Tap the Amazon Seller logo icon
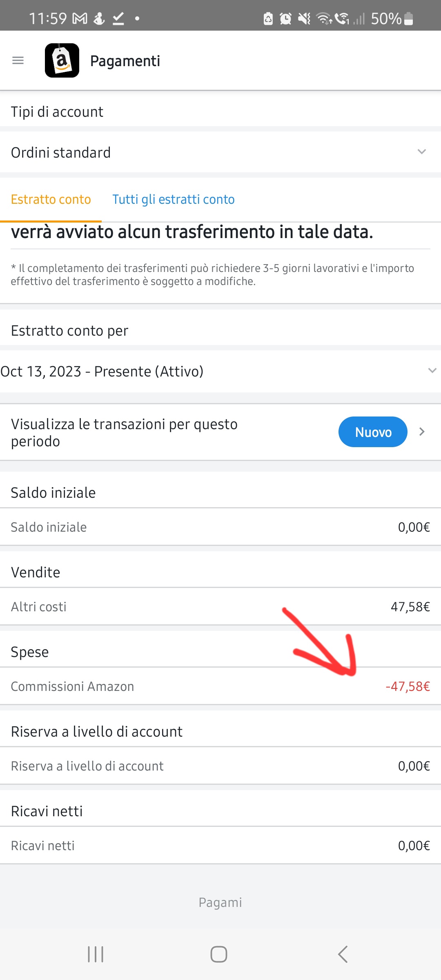 [x=62, y=60]
